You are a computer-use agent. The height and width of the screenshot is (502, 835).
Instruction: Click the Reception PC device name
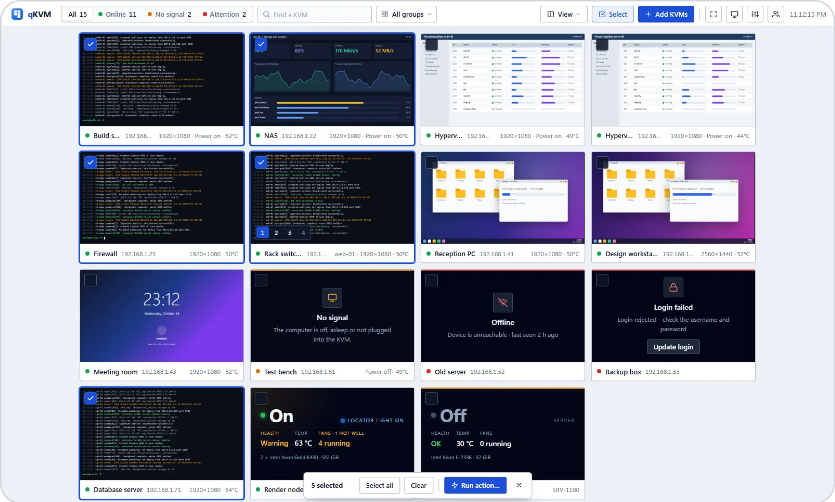pos(455,254)
